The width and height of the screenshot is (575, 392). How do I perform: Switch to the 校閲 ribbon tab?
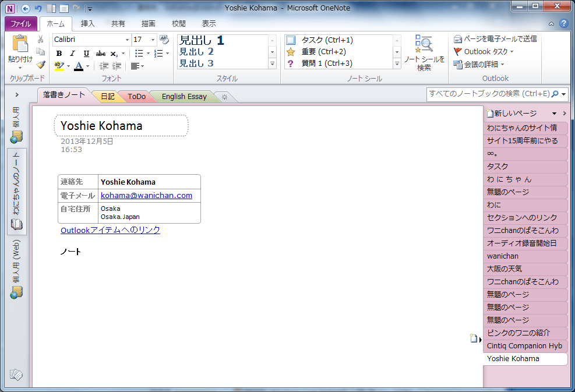[179, 24]
